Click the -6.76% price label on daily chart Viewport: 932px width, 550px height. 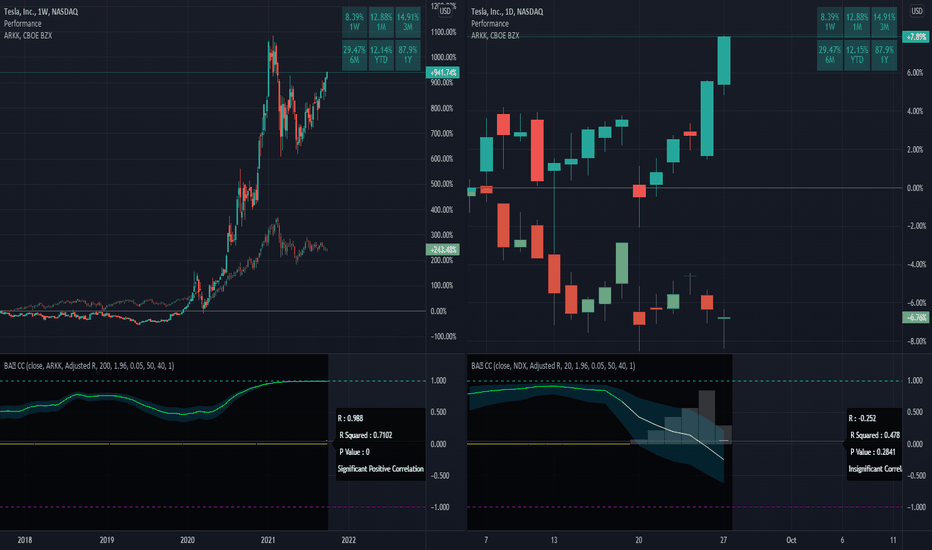915,318
